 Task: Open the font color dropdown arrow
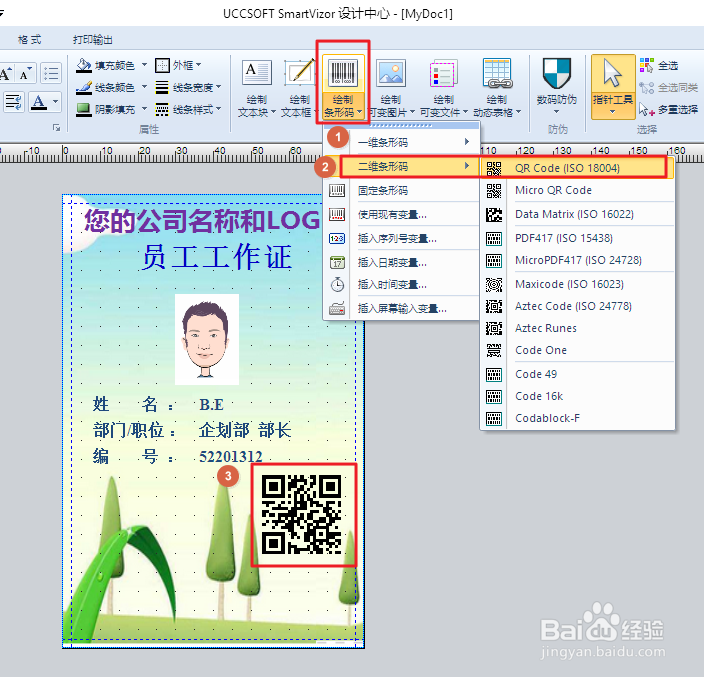coord(55,102)
